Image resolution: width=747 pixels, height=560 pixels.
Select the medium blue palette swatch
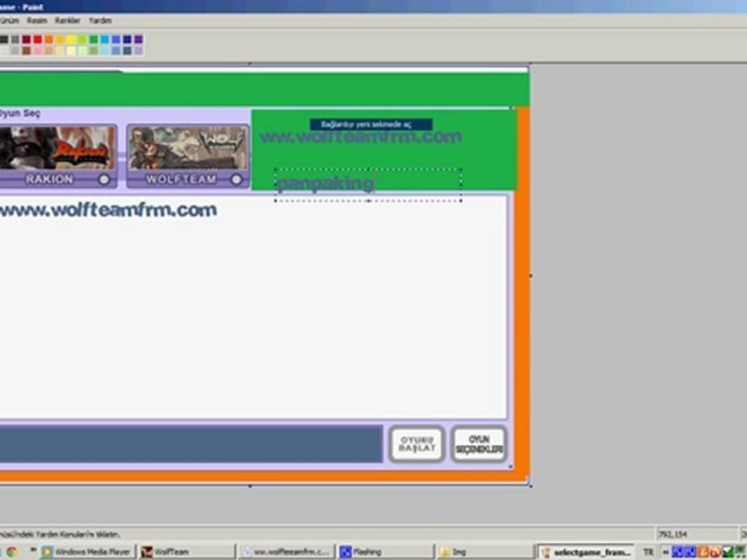116,39
